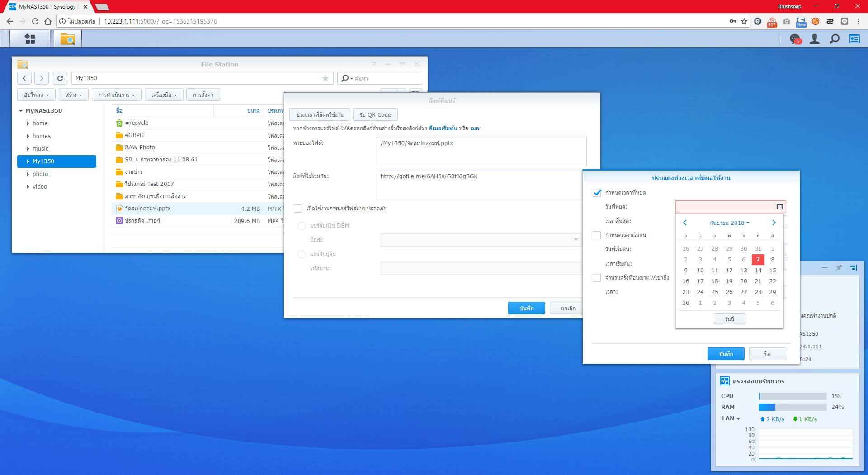Screen dimensions: 868x475
Task: Click the File Station search magnifier
Action: (x=346, y=78)
